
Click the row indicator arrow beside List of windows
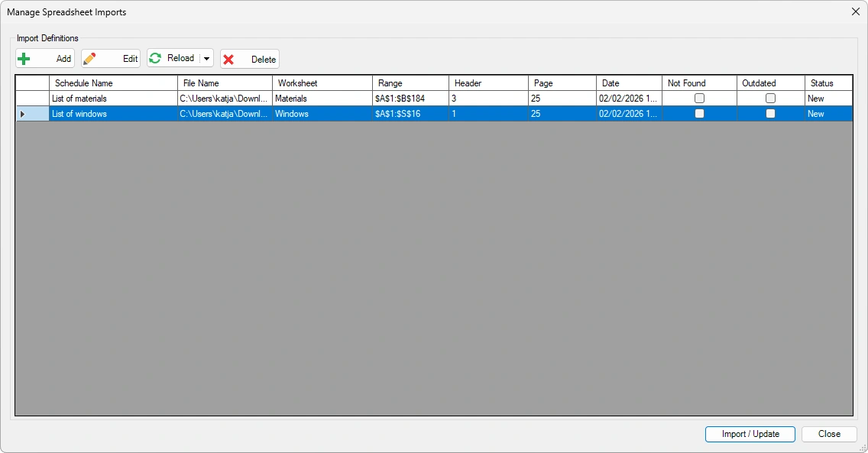24,113
